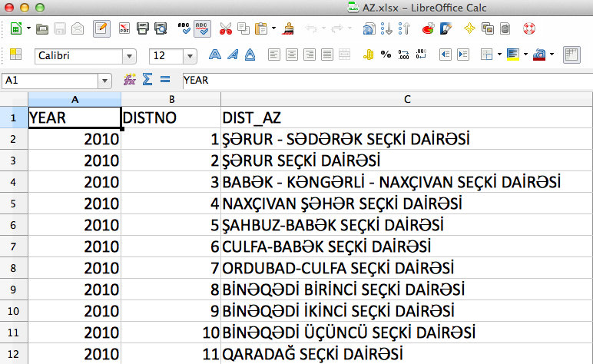The image size is (593, 364).
Task: Click the Clone Formatting paintbrush
Action: pos(289,29)
